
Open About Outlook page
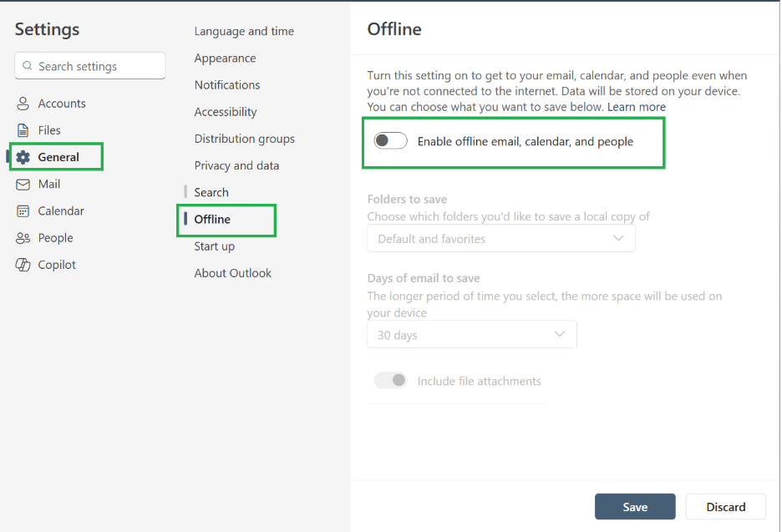(x=232, y=273)
